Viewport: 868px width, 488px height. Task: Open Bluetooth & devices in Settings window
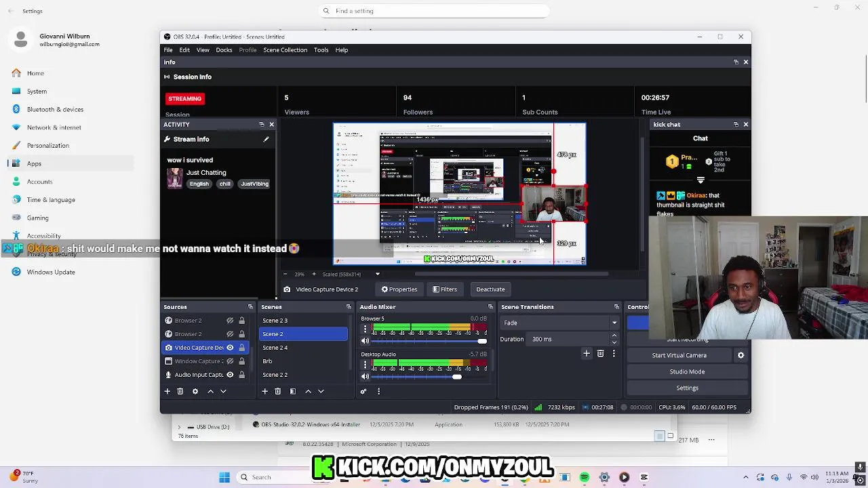click(x=55, y=109)
